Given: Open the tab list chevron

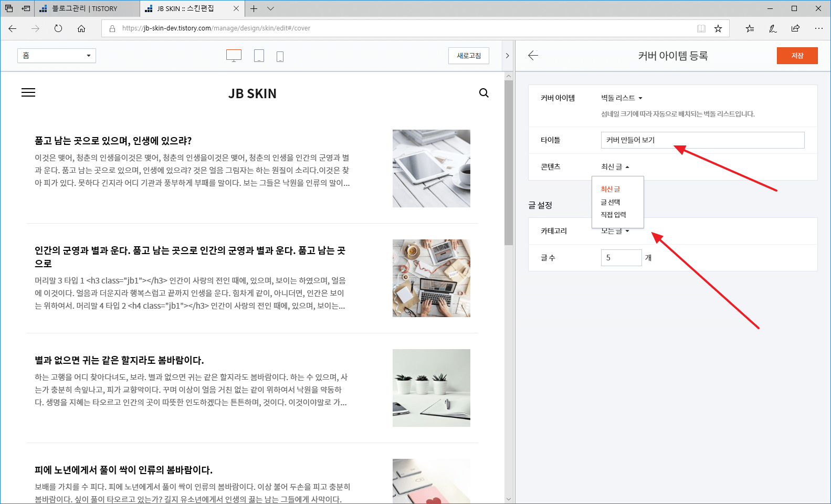Looking at the screenshot, I should pyautogui.click(x=270, y=8).
